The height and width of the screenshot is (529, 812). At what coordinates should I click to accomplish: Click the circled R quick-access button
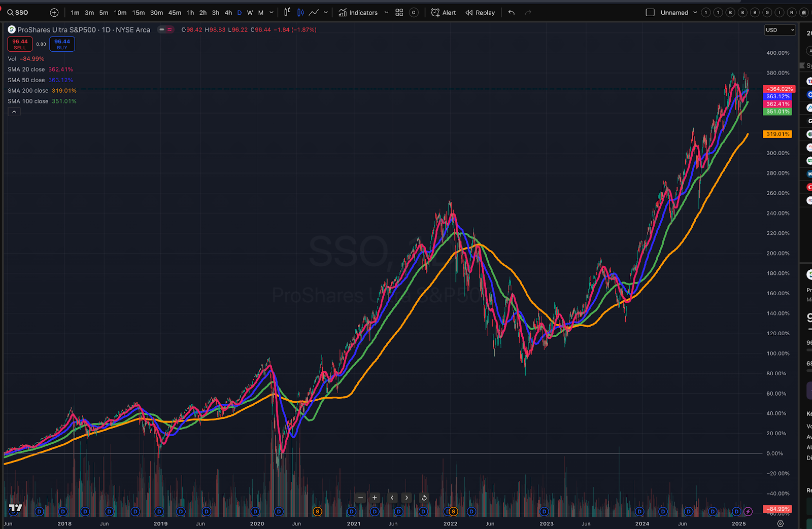tap(792, 13)
